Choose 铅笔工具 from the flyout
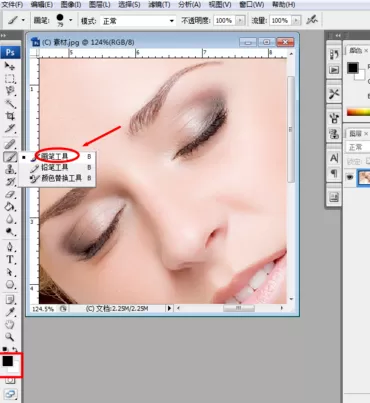 click(57, 167)
